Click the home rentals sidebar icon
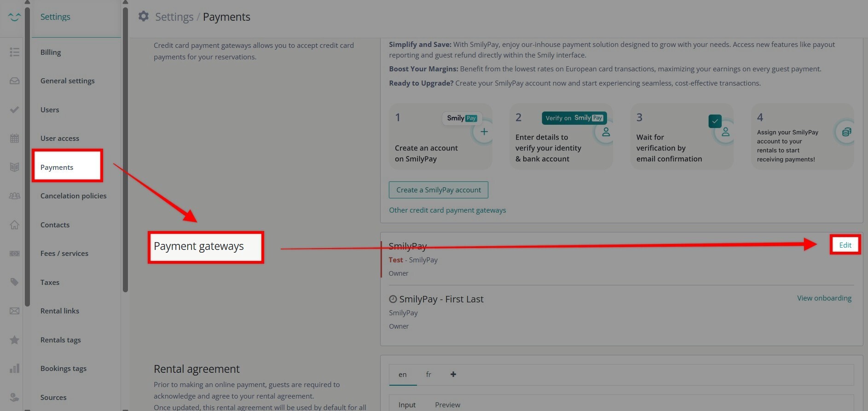This screenshot has height=411, width=868. coord(14,225)
